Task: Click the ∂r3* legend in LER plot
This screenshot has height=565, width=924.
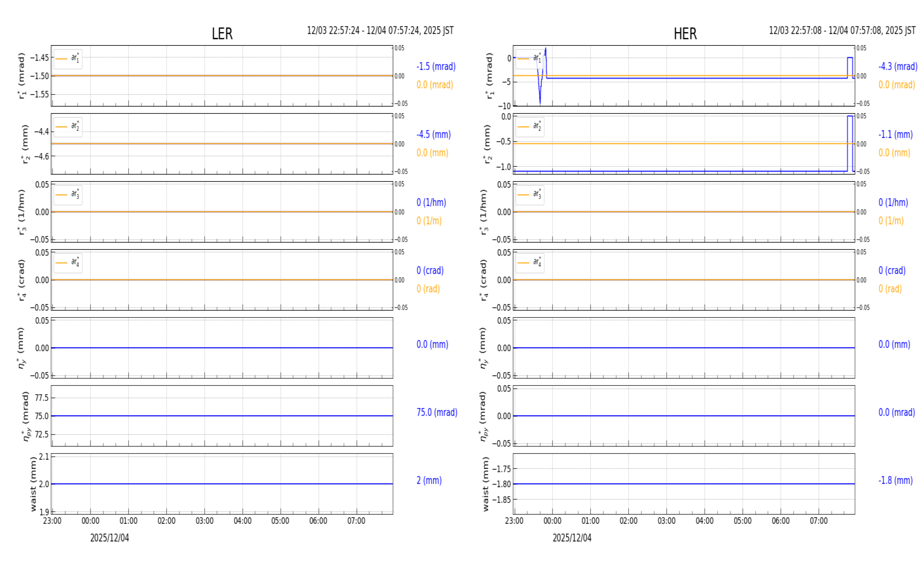Action: click(x=68, y=195)
